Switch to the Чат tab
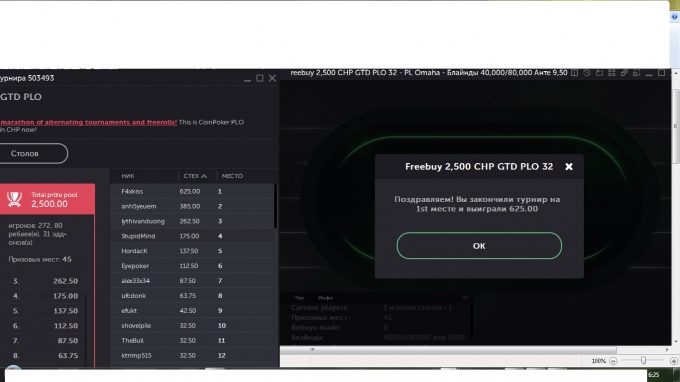The image size is (680, 382). click(299, 298)
